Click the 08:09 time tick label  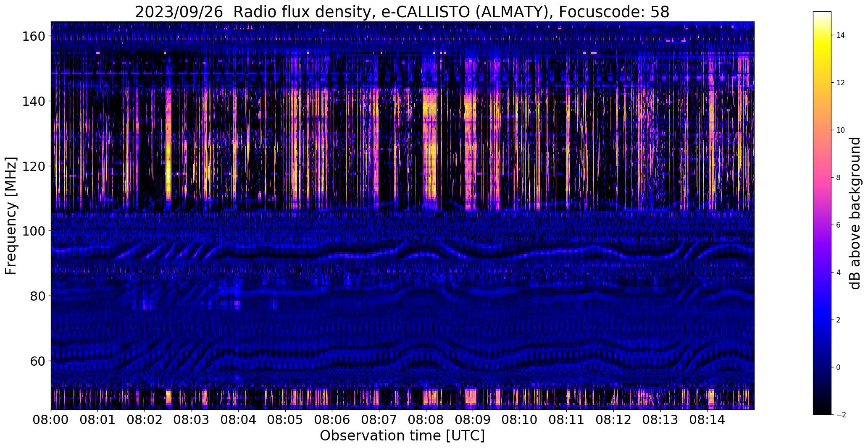click(473, 419)
